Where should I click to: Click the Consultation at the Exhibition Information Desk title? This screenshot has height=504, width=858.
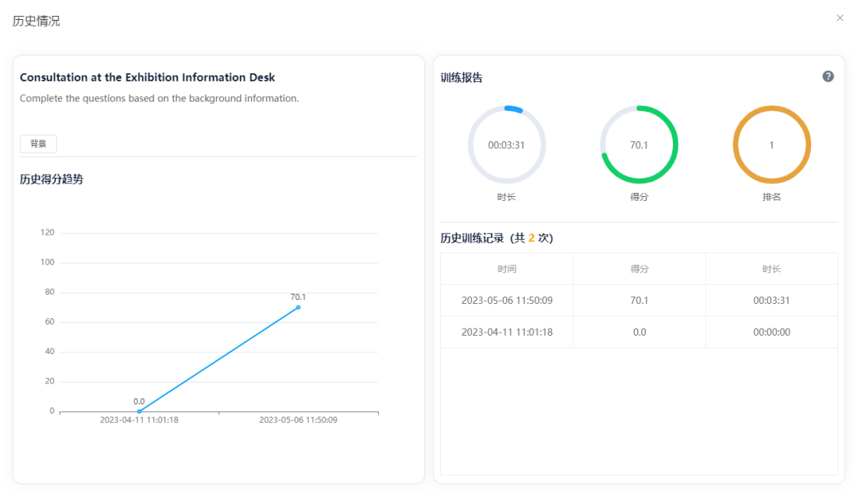tap(147, 77)
